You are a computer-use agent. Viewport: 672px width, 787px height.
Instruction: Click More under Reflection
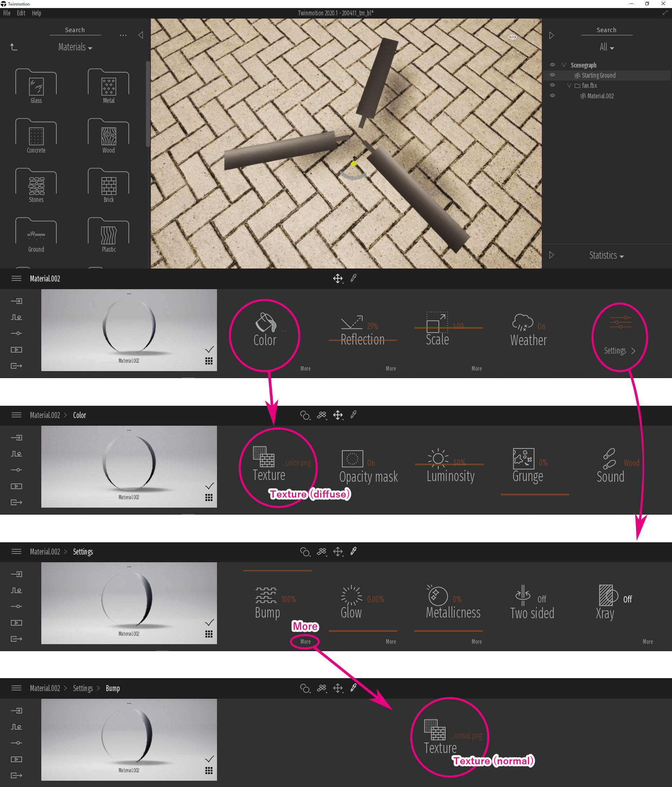391,368
